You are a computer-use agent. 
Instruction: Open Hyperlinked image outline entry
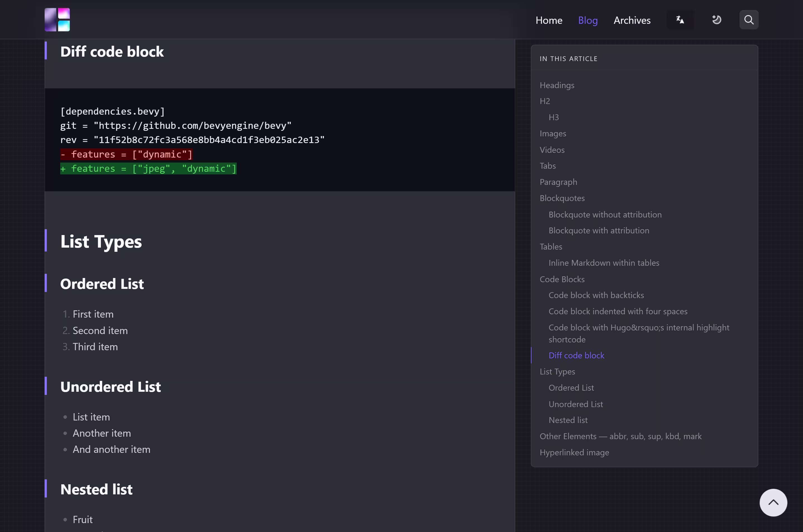[x=574, y=452]
